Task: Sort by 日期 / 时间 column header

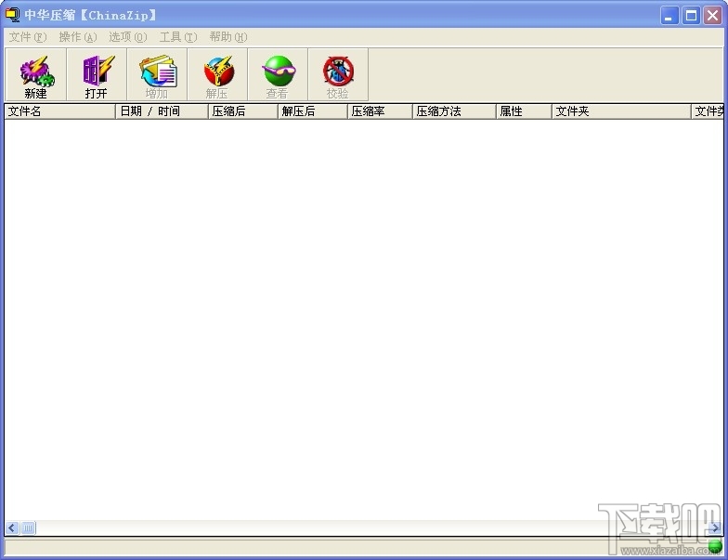Action: [x=162, y=111]
